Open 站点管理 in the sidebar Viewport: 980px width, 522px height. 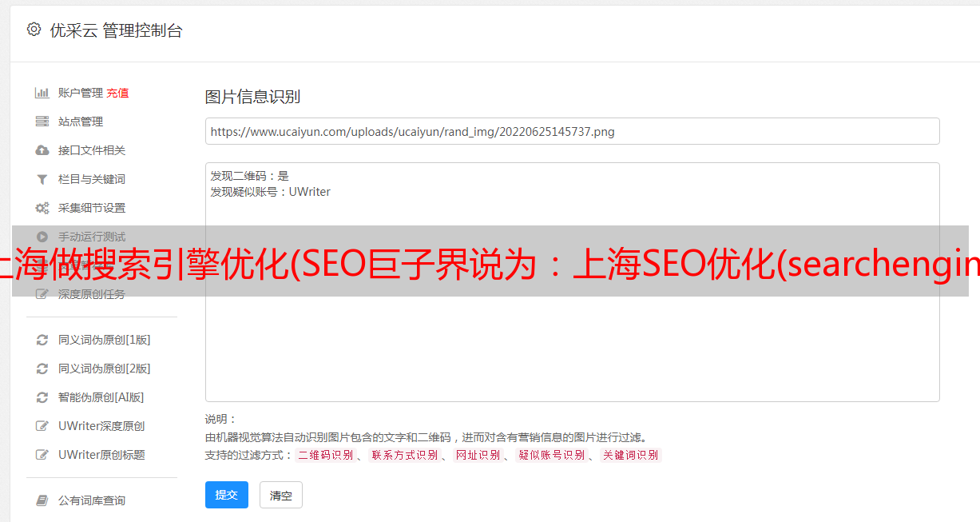coord(81,122)
